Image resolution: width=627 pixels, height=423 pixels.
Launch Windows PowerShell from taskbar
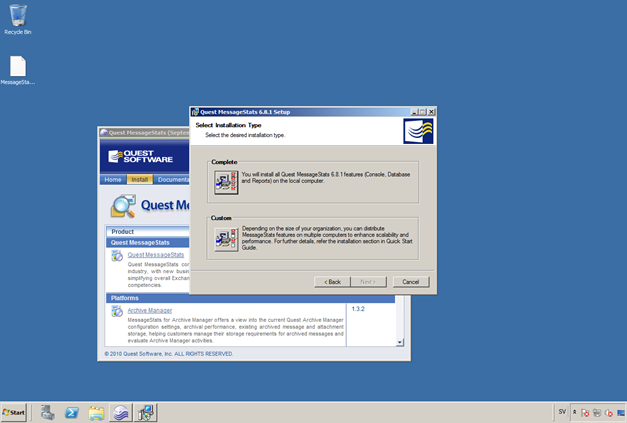[72, 413]
